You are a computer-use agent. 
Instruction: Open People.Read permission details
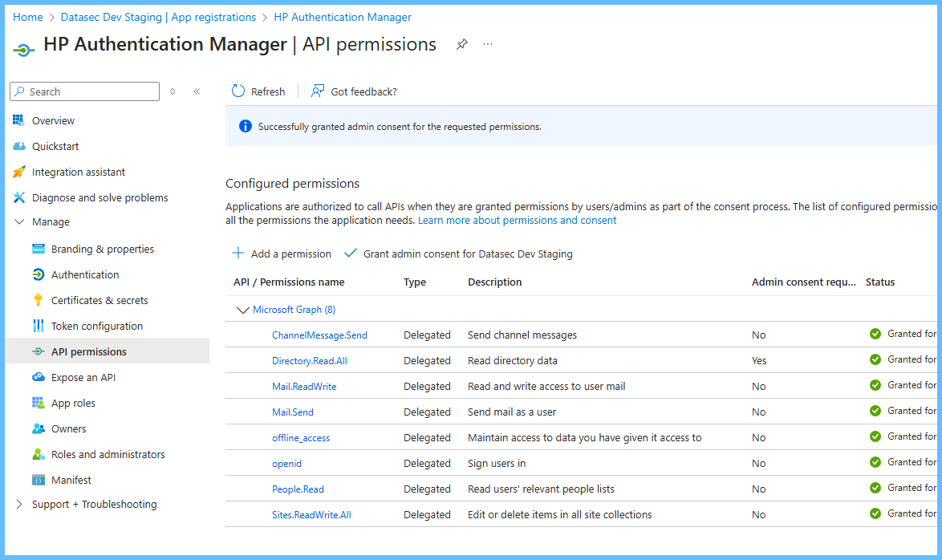pyautogui.click(x=298, y=489)
